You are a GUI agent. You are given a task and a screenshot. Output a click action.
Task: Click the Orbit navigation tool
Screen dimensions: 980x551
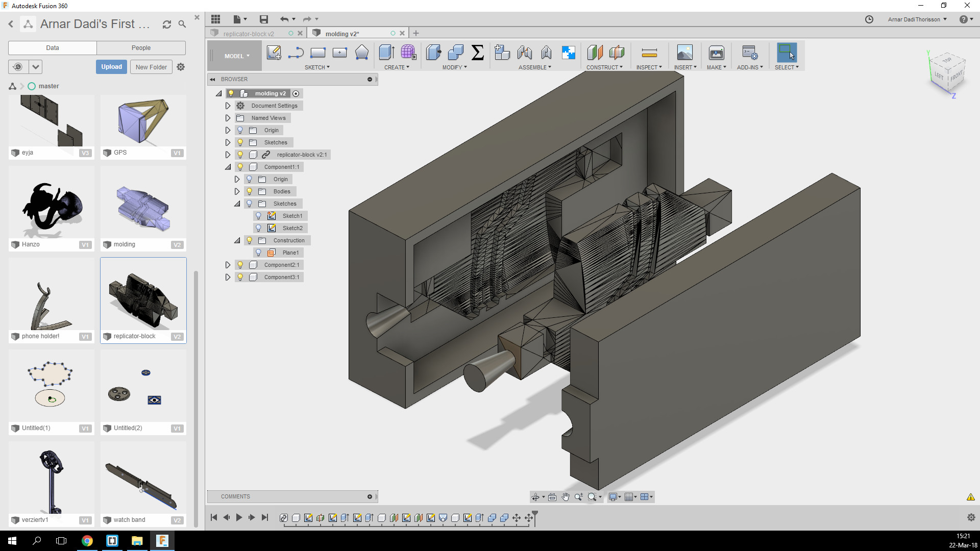(535, 497)
